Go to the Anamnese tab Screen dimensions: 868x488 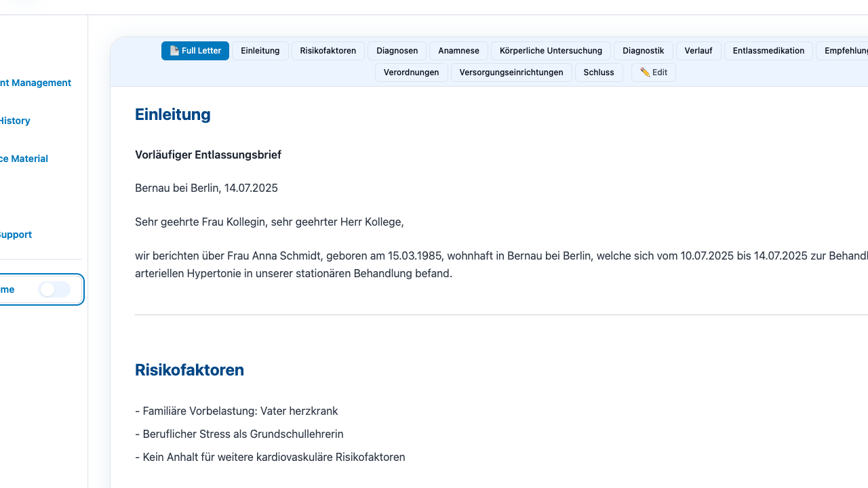458,51
